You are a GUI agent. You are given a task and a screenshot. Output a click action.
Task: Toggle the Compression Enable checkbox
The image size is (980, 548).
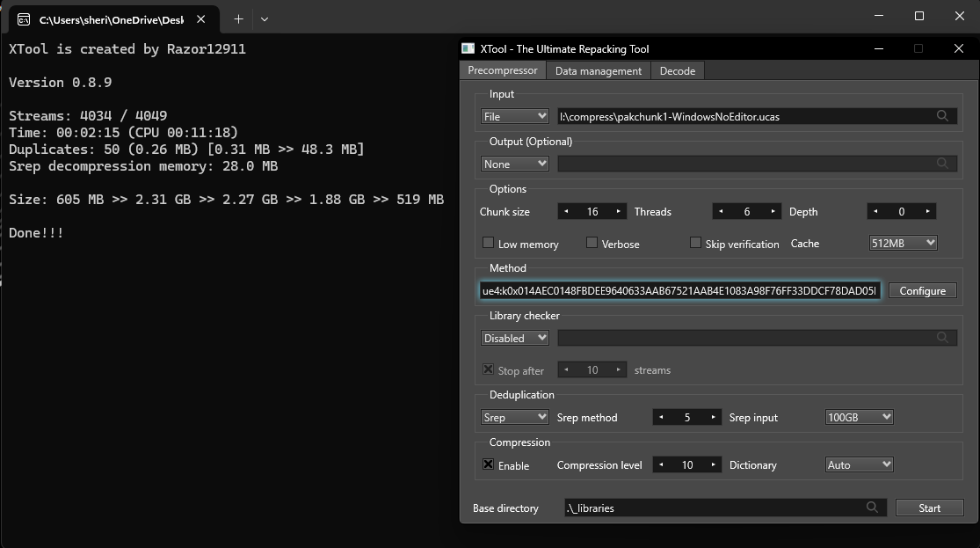point(488,464)
